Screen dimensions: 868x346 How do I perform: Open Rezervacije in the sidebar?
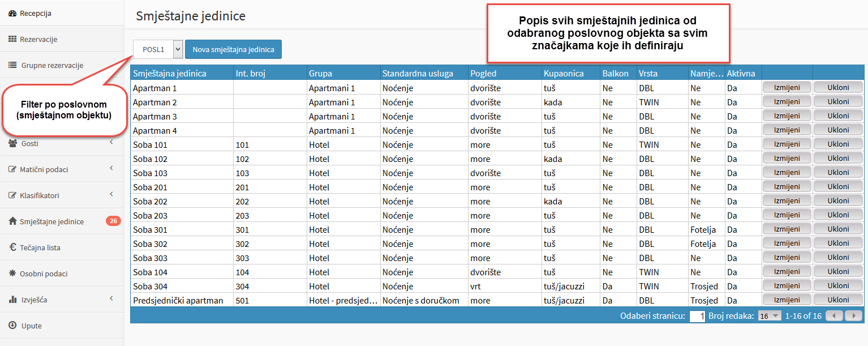(62, 39)
